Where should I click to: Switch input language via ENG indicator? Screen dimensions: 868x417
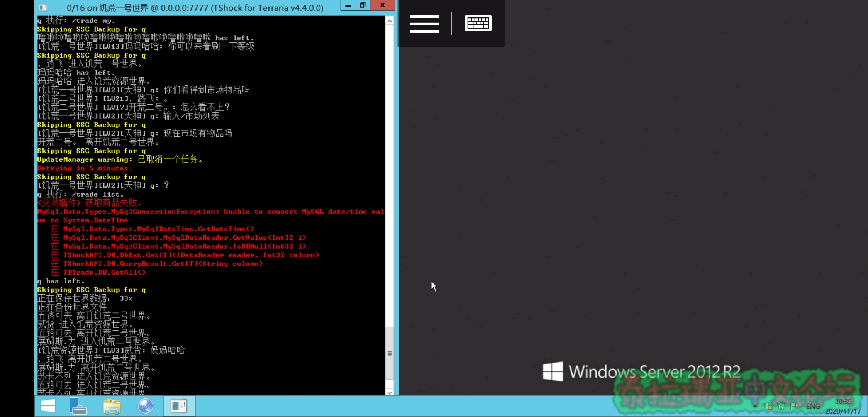(x=813, y=406)
